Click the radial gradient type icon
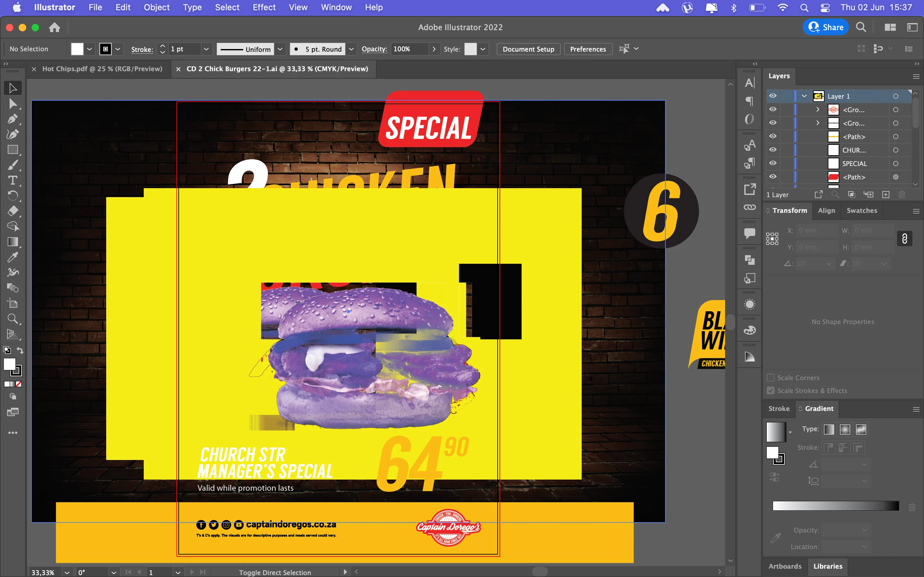This screenshot has height=577, width=924. point(844,429)
